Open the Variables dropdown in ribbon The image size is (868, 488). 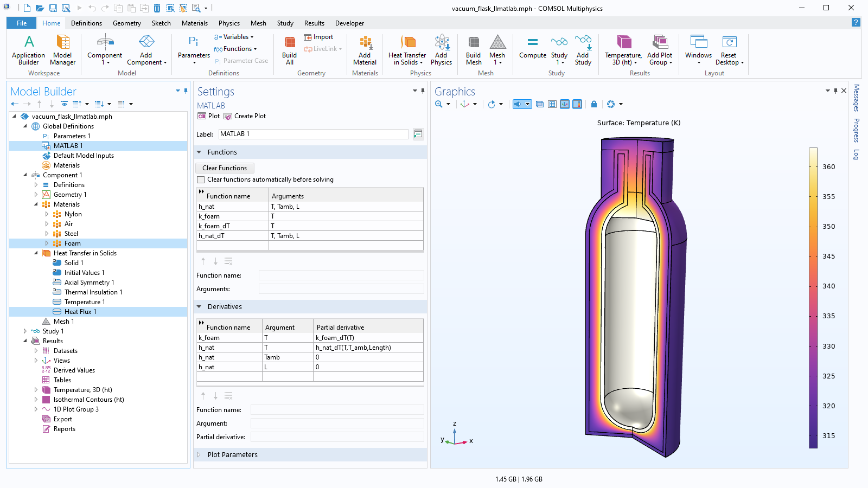[x=234, y=37]
